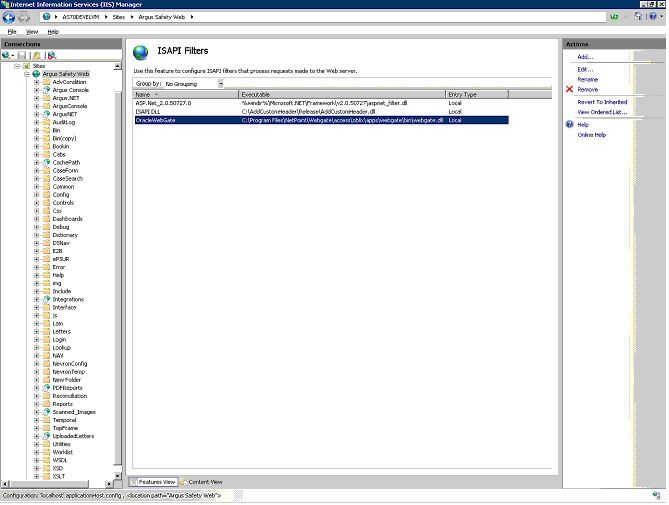Click the Connections tree scroll down arrow
Screen dimensions: 669x505
click(118, 475)
